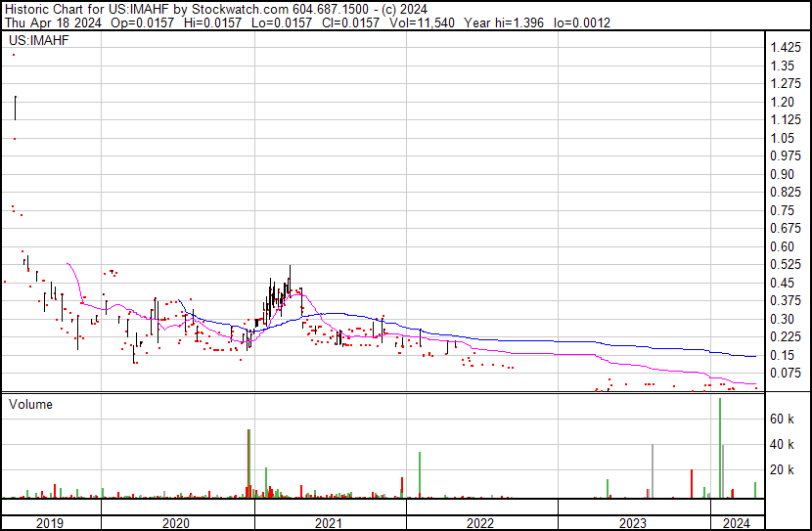Select the 2021 year label on the axis

(329, 523)
